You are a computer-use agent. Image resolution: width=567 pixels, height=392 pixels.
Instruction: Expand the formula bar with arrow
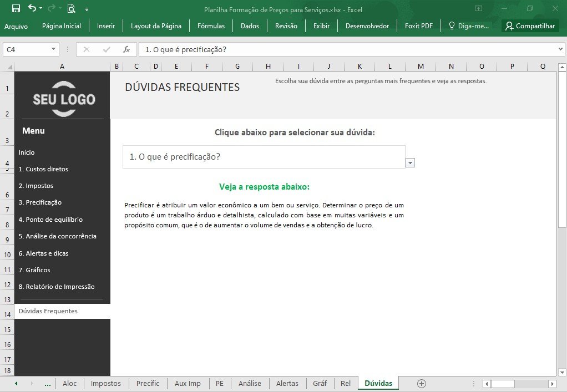click(560, 49)
